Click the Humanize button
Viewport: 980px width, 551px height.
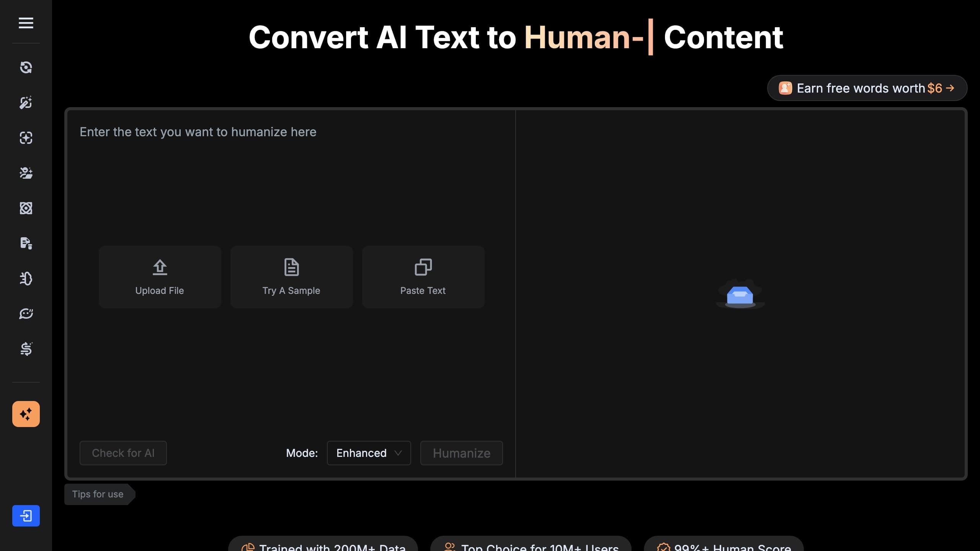pyautogui.click(x=462, y=453)
